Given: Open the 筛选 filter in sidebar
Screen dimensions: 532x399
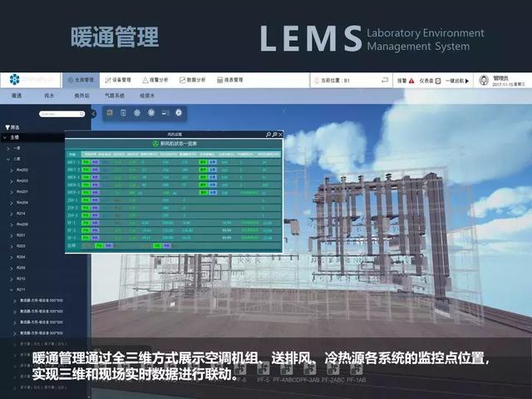Looking at the screenshot, I should 12,128.
